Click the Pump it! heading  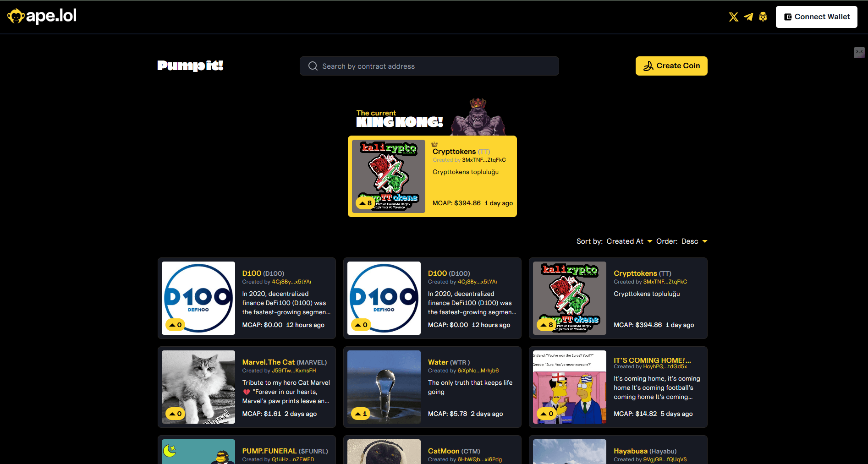(x=190, y=66)
